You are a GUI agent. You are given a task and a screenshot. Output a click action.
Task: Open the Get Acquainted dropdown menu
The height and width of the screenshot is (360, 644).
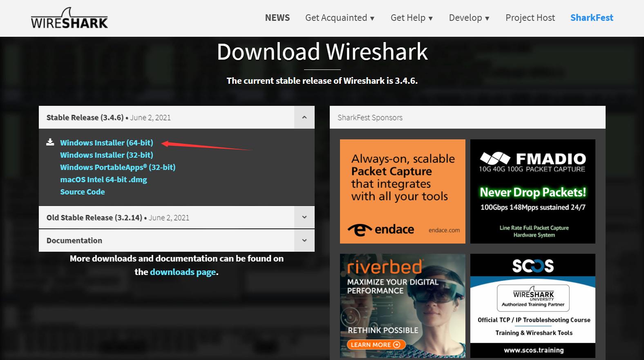pyautogui.click(x=340, y=18)
